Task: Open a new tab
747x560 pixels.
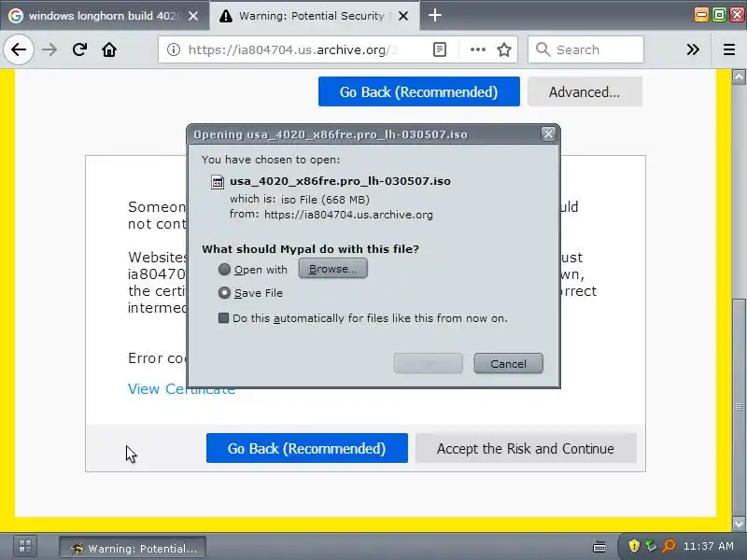Action: pos(434,16)
